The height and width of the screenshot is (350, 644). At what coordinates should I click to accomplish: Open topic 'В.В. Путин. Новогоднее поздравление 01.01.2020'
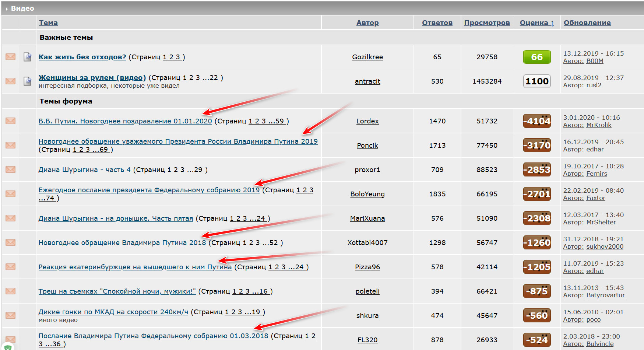125,121
